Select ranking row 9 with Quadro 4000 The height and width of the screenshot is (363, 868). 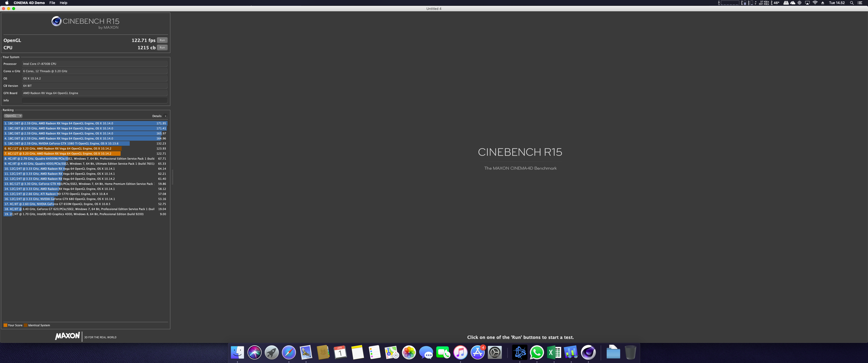pos(85,164)
